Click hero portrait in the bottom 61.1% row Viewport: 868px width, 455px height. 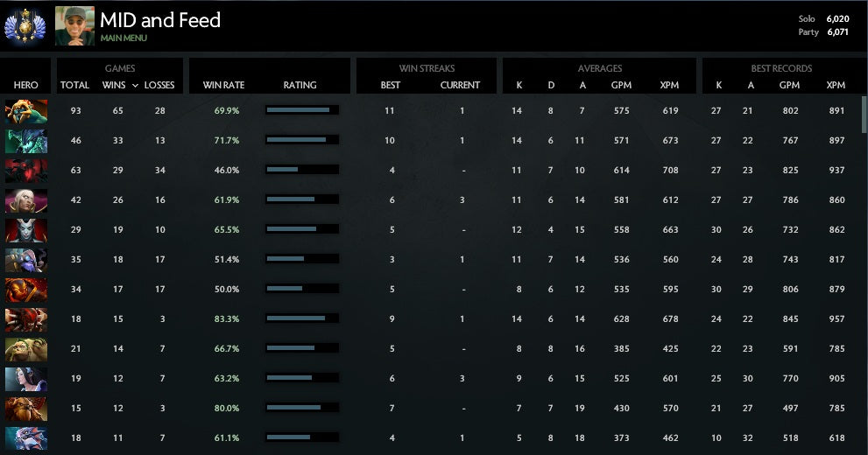coord(26,438)
